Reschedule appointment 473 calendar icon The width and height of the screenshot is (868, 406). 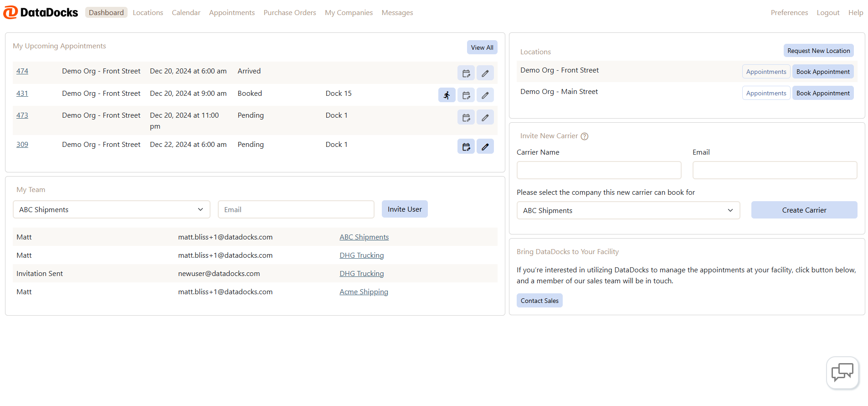click(466, 117)
